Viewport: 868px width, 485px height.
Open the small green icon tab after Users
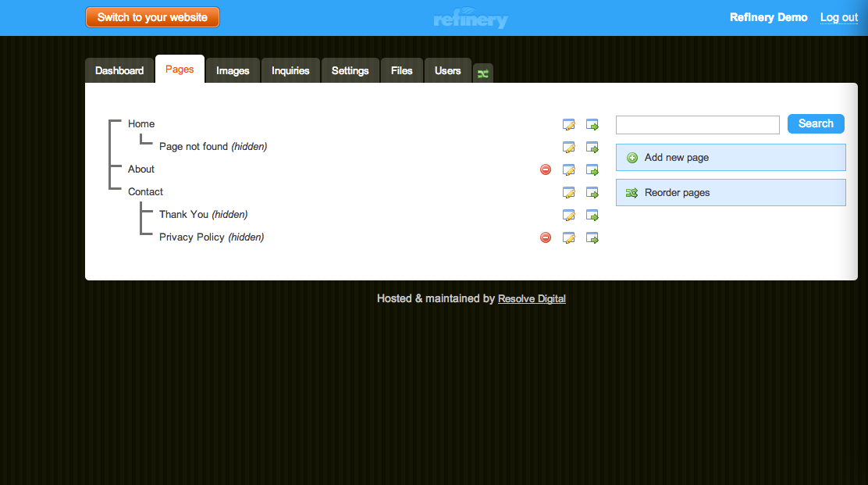[482, 71]
